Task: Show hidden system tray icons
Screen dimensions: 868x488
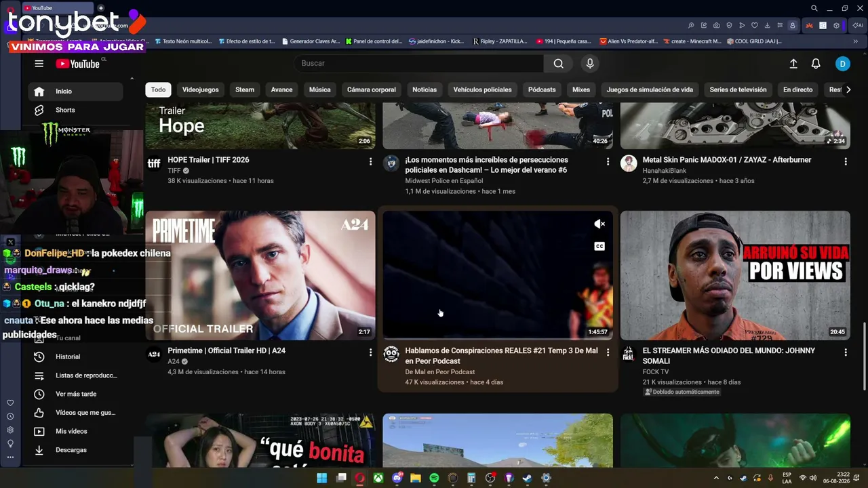Action: tap(715, 478)
